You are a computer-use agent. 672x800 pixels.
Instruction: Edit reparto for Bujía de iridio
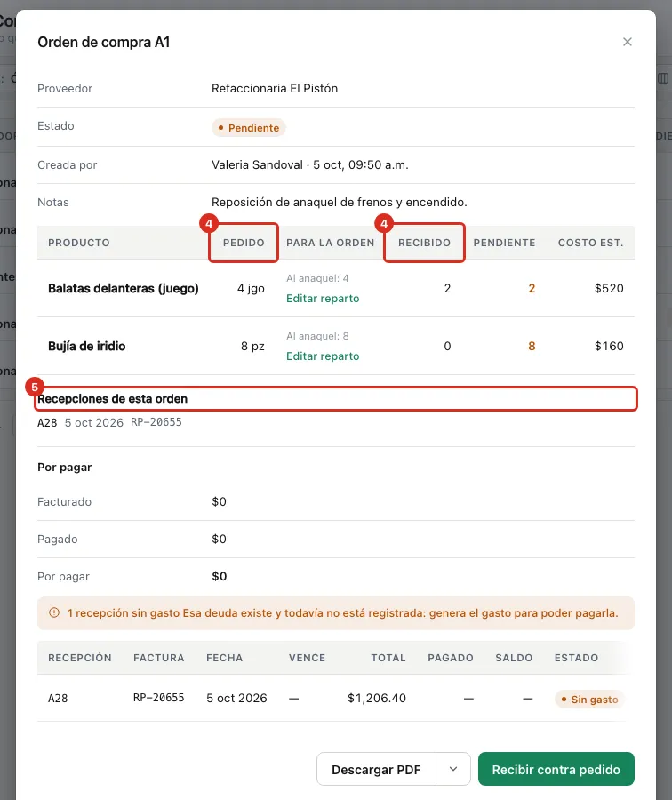coord(323,356)
